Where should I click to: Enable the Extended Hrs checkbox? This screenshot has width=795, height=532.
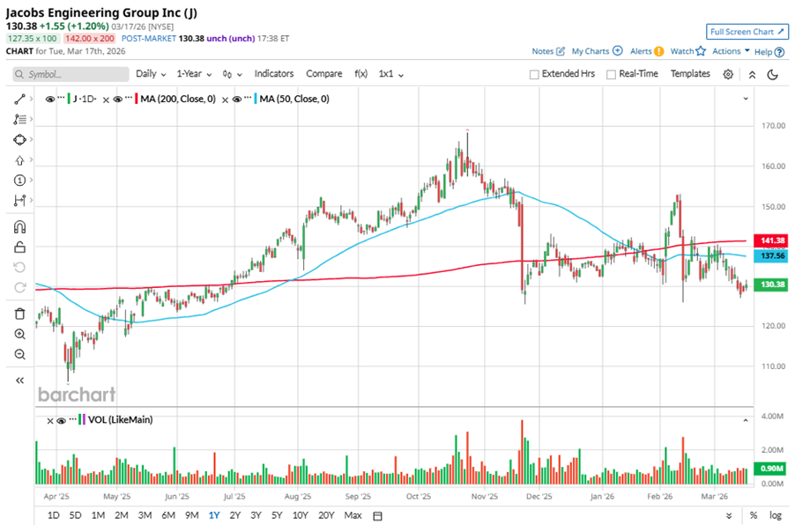coord(534,75)
